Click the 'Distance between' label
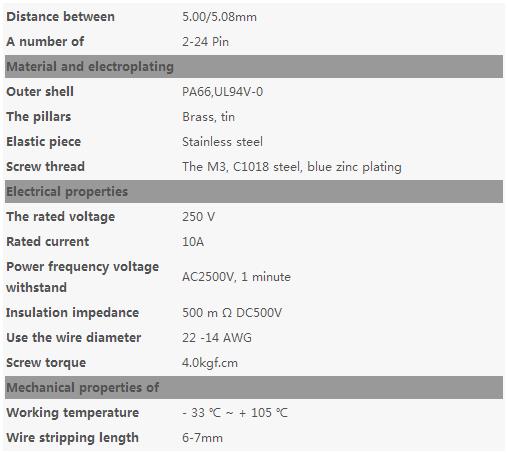The width and height of the screenshot is (508, 453). 60,17
